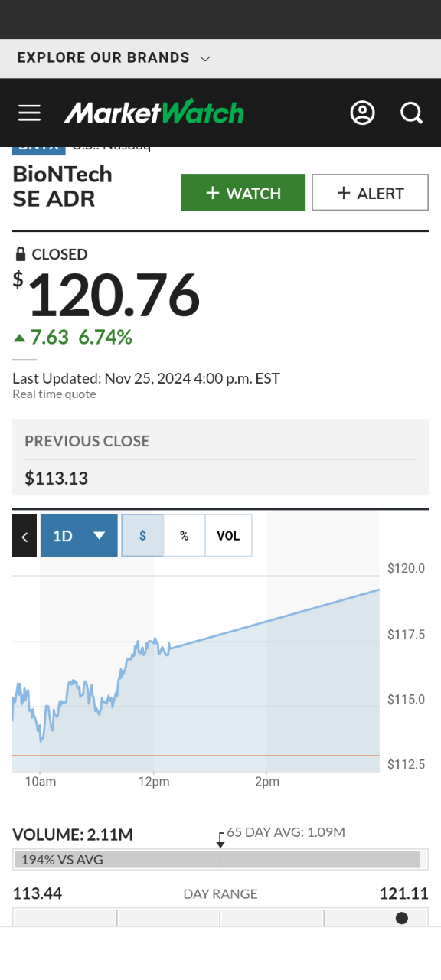Click the 65 day average marker
The width and height of the screenshot is (441, 980).
tap(220, 839)
